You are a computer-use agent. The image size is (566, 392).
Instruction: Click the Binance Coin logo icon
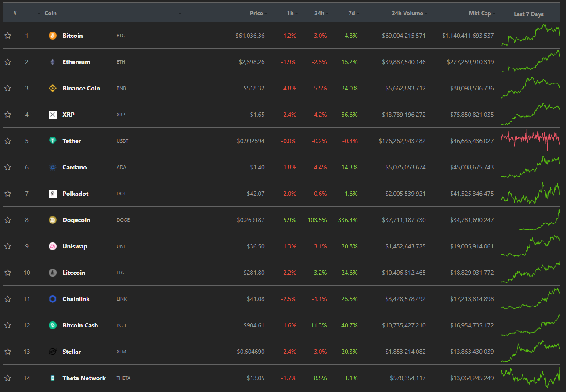[x=53, y=88]
